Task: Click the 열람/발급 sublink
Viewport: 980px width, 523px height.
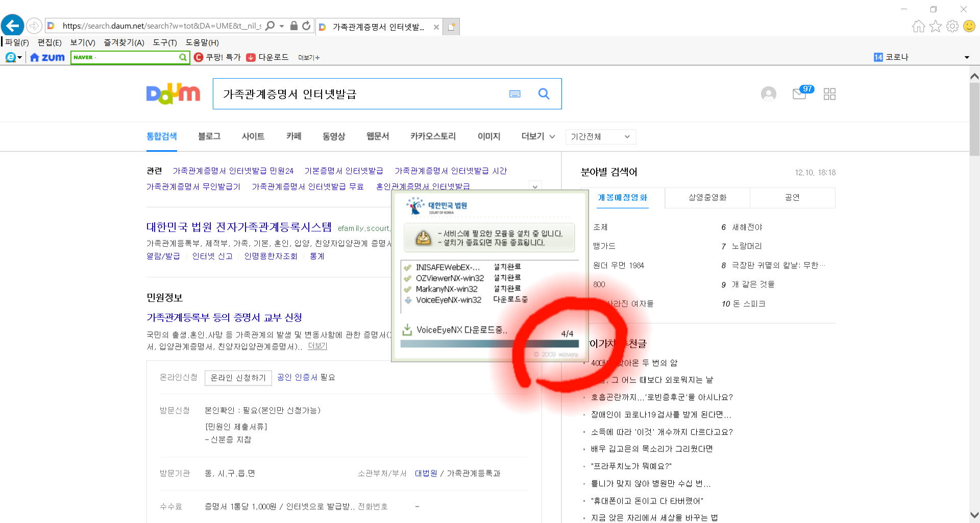Action: 163,256
